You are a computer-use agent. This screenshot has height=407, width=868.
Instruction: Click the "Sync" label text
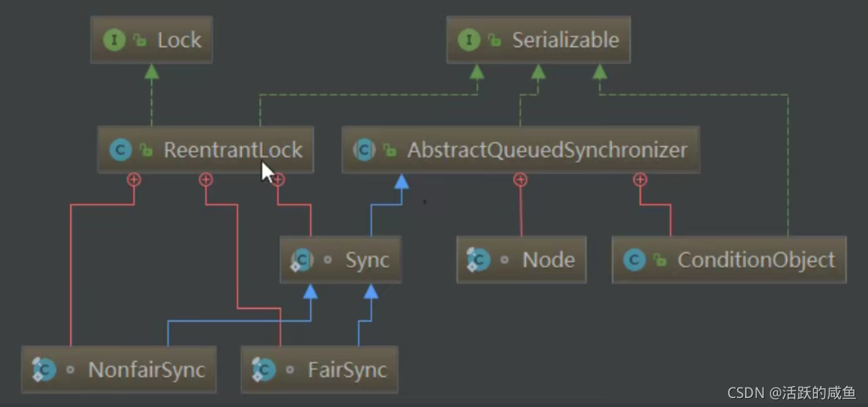click(x=368, y=260)
